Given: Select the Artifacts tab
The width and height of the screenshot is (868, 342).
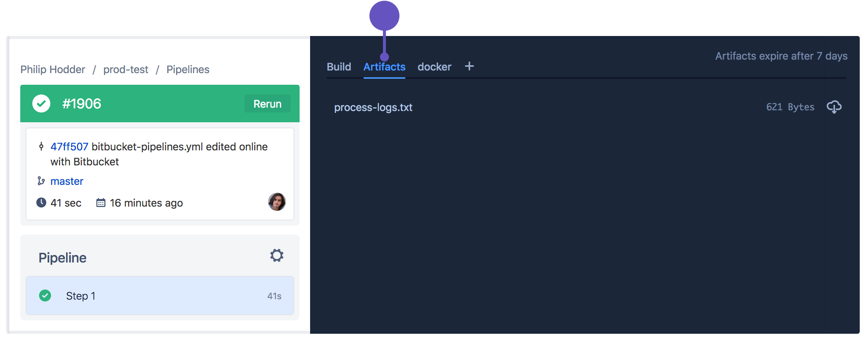Looking at the screenshot, I should click(x=384, y=67).
